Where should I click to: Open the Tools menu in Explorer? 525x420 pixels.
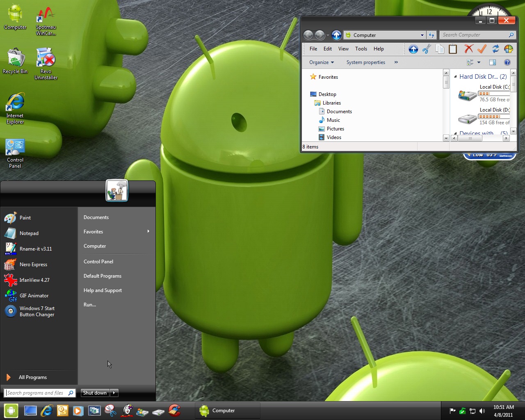pos(361,49)
